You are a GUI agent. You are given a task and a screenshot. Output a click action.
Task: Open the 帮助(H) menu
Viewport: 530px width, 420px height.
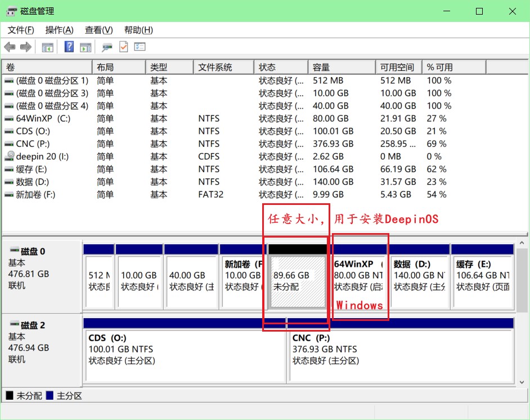pos(138,30)
